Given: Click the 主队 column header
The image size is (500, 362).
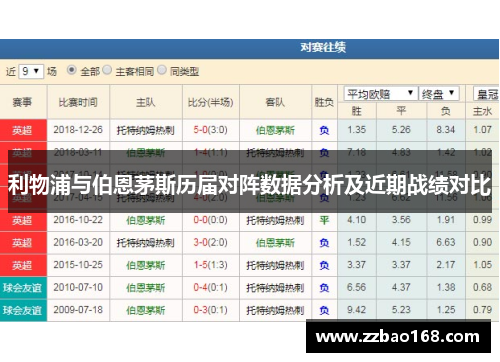Looking at the screenshot, I should [146, 102].
